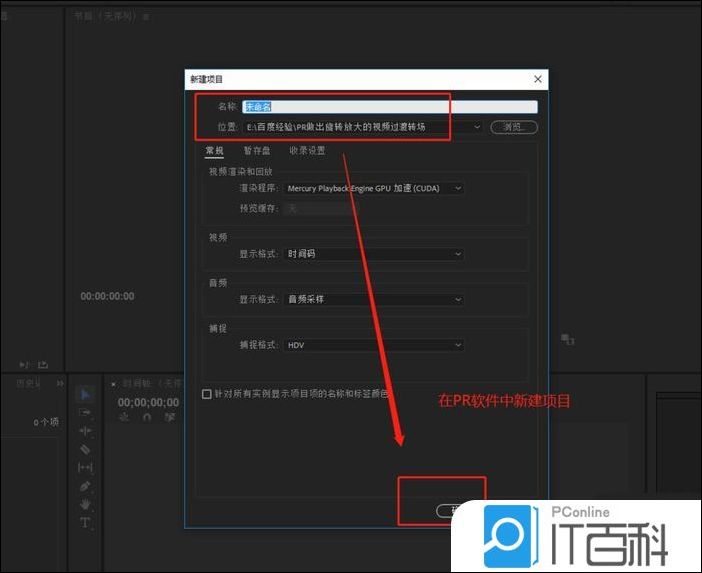The width and height of the screenshot is (702, 573).
Task: Open video 显示格式 时间码 dropdown
Action: coord(374,254)
